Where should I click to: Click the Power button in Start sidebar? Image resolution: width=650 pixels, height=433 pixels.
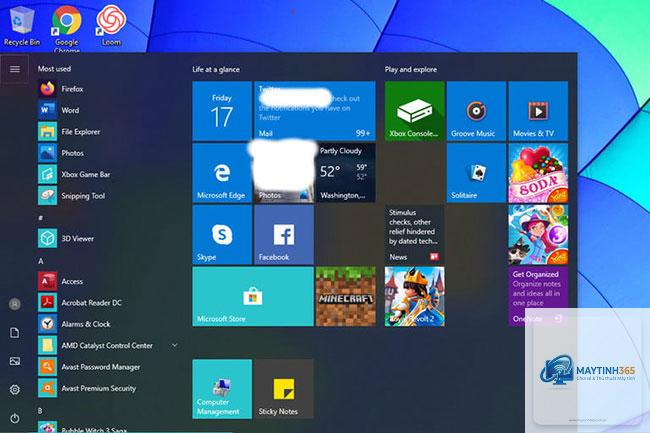click(x=15, y=418)
